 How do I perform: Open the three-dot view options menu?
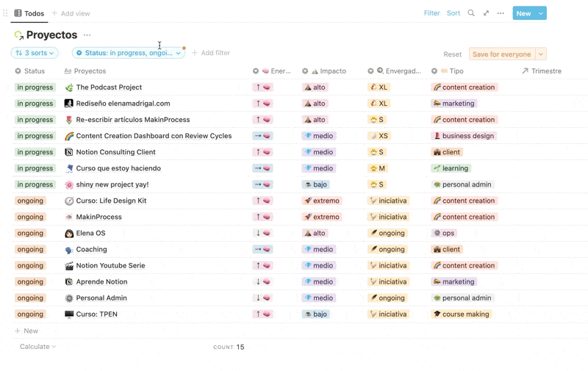[501, 13]
